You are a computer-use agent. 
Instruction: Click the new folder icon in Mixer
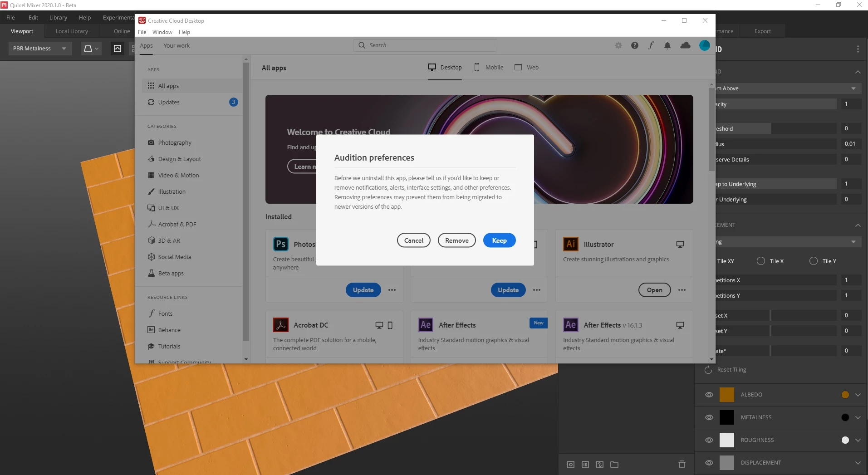(614, 464)
